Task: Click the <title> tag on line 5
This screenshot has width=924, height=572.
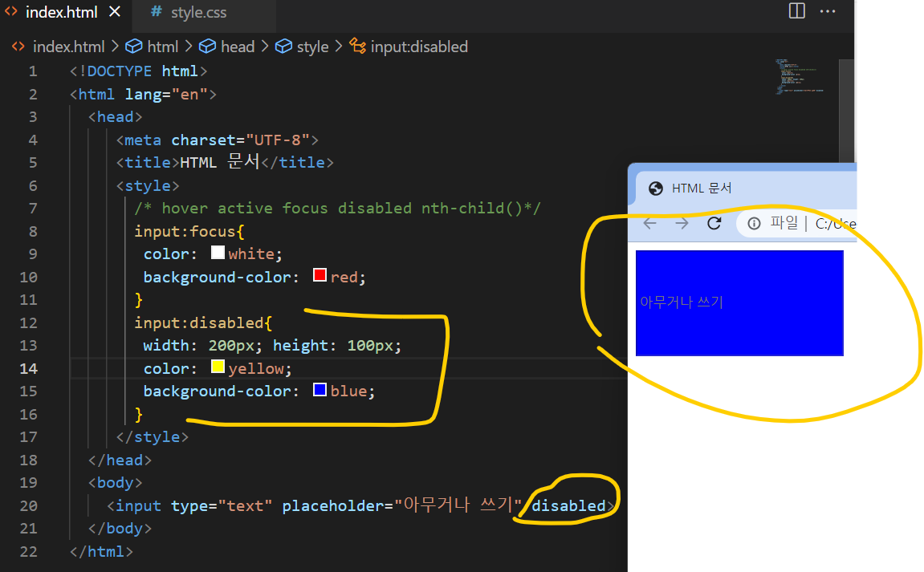Action: click(x=148, y=163)
